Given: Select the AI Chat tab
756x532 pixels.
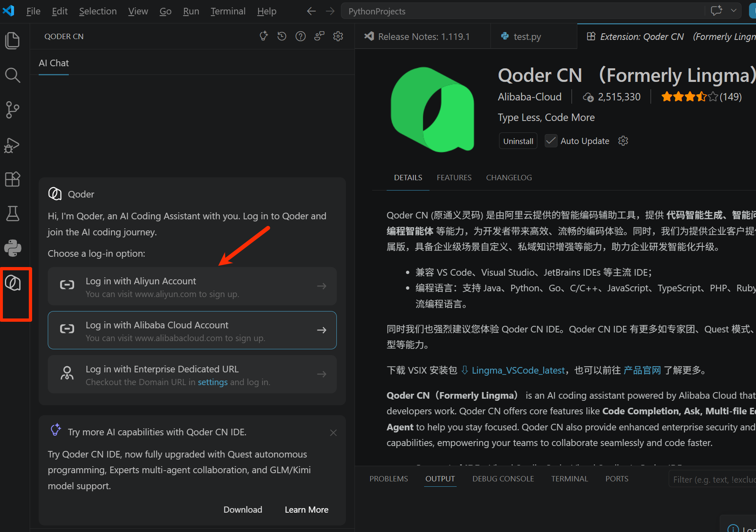Looking at the screenshot, I should [x=54, y=63].
